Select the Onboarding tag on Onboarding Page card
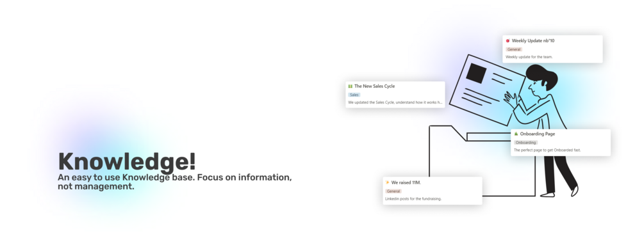Screen dimensions: 644x240 pyautogui.click(x=525, y=142)
